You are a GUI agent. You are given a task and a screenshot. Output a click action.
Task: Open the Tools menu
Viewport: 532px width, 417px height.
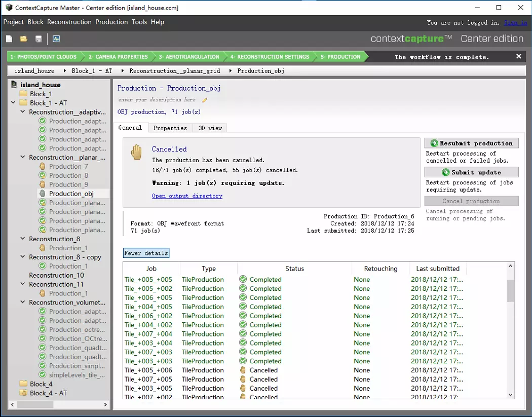pyautogui.click(x=139, y=22)
